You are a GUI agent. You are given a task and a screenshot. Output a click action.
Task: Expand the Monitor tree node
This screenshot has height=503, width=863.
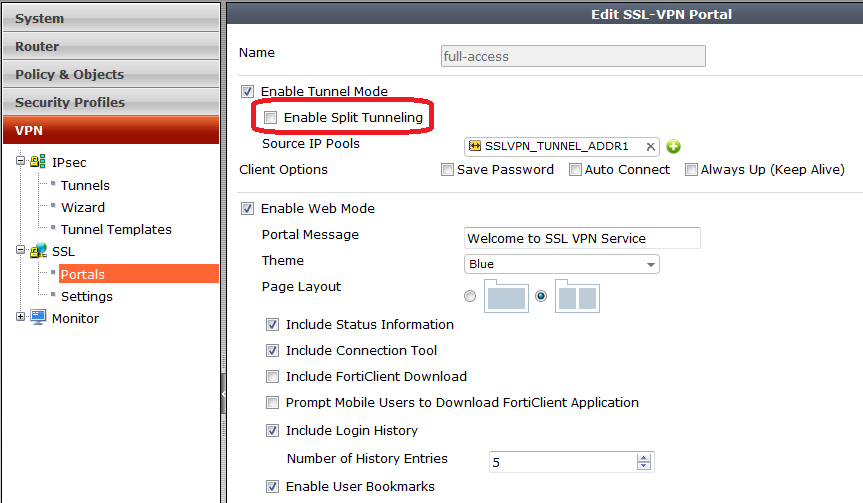click(x=20, y=316)
